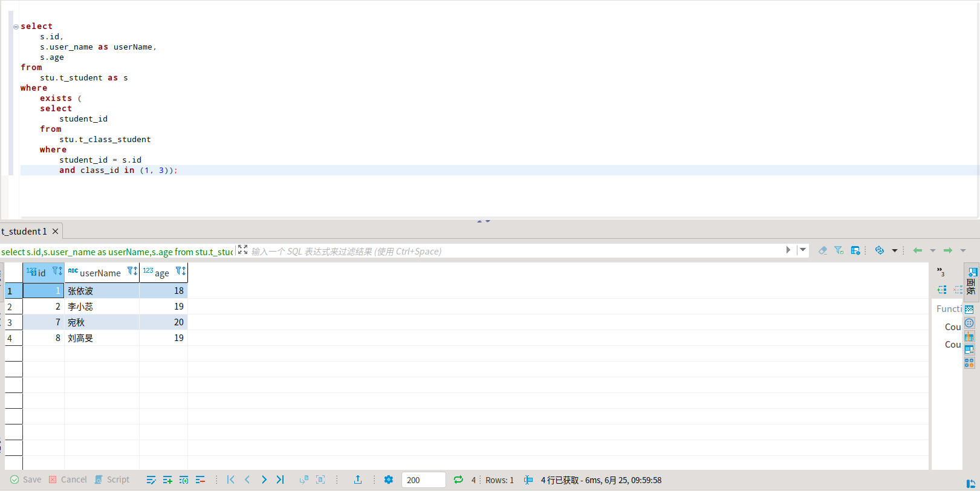Click the green SQL query text link

pos(117,252)
